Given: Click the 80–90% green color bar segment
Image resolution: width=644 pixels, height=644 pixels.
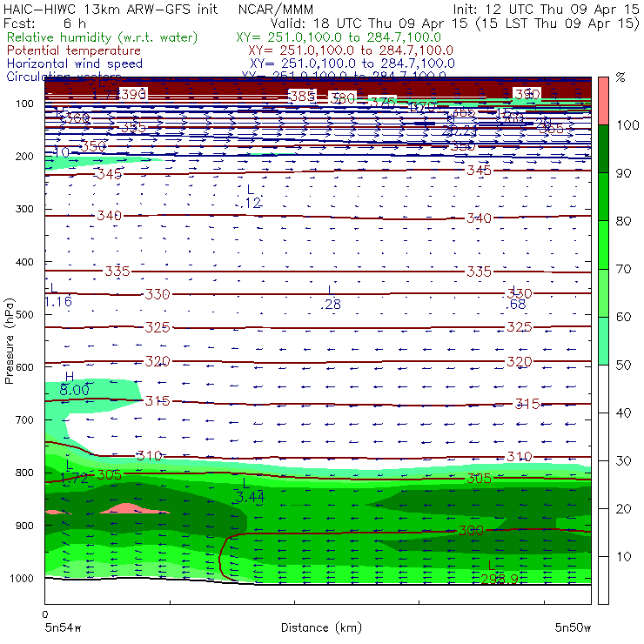Looking at the screenshot, I should coord(603,197).
